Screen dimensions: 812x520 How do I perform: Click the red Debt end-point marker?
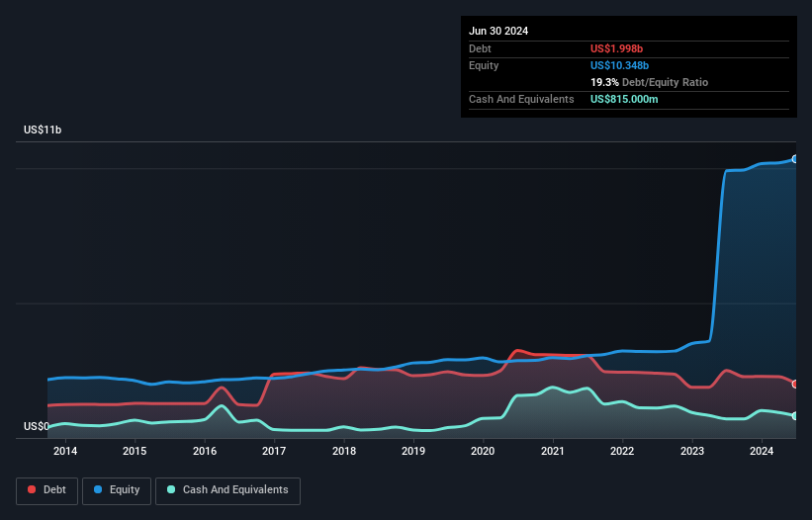pyautogui.click(x=795, y=384)
